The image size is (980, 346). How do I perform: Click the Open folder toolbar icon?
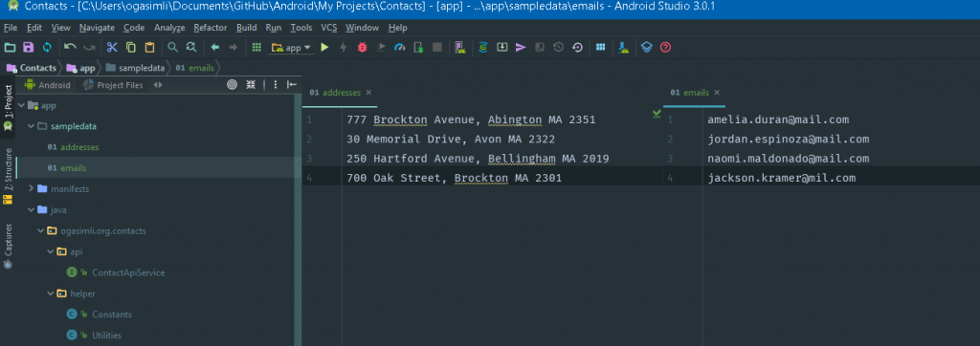pyautogui.click(x=10, y=48)
